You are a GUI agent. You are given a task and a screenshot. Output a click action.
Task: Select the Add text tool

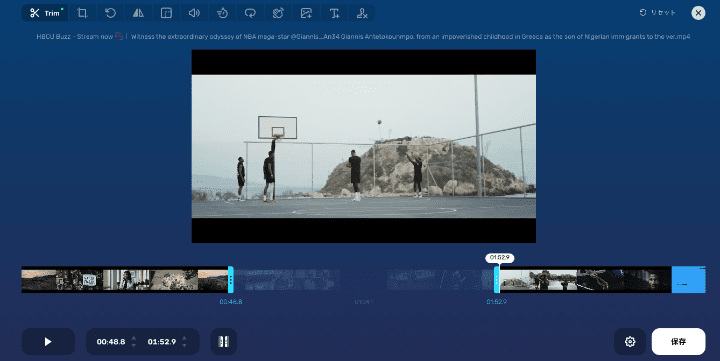coord(334,13)
